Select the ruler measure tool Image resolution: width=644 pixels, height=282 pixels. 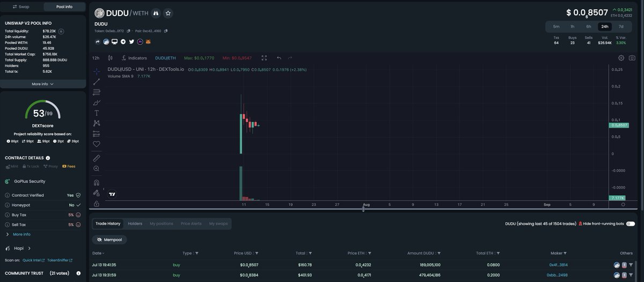point(97,158)
